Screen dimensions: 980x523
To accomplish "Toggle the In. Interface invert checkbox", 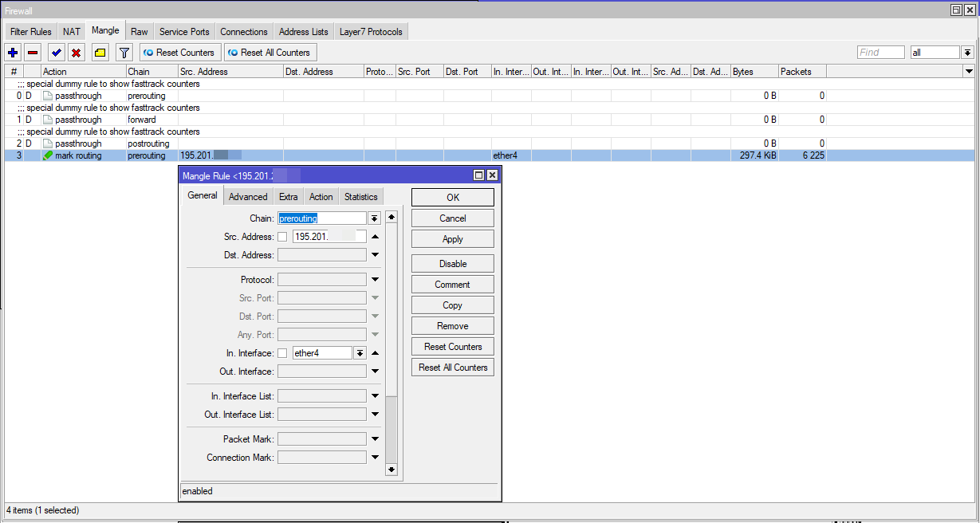I will 282,353.
